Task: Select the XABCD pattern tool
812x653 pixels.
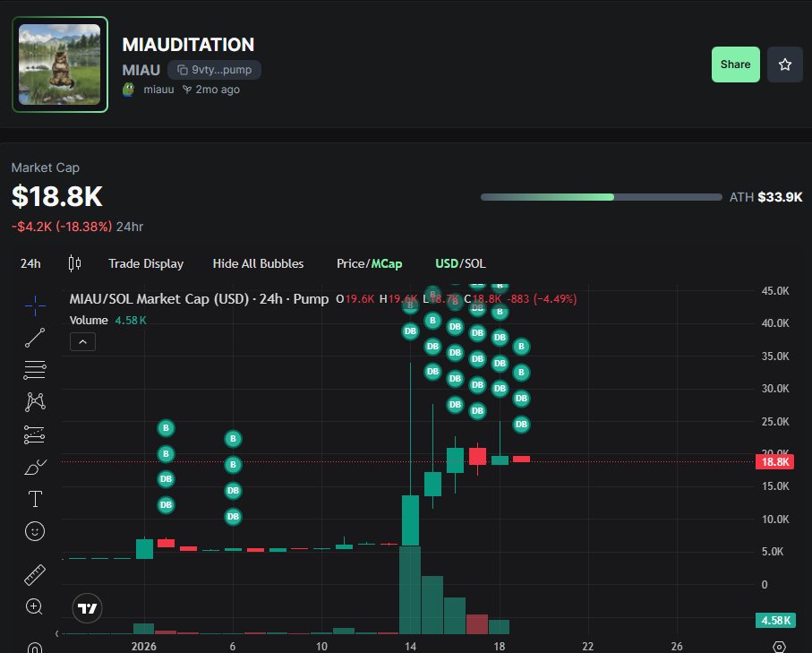Action: [35, 402]
